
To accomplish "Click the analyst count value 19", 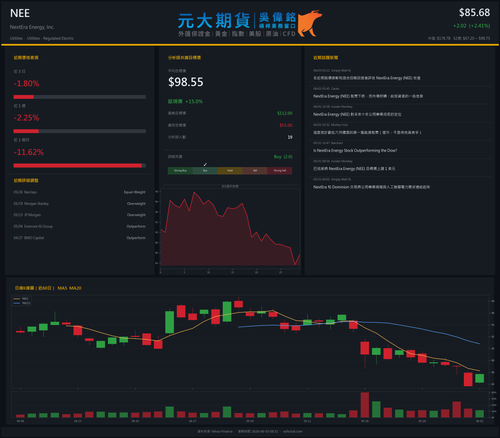I will tap(290, 137).
